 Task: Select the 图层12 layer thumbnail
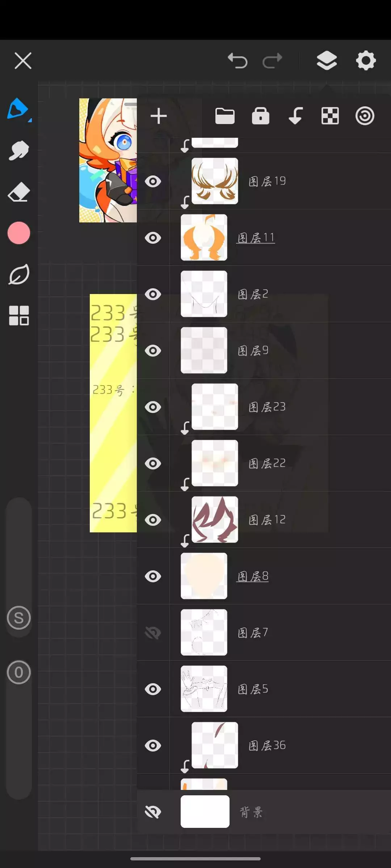coord(215,519)
